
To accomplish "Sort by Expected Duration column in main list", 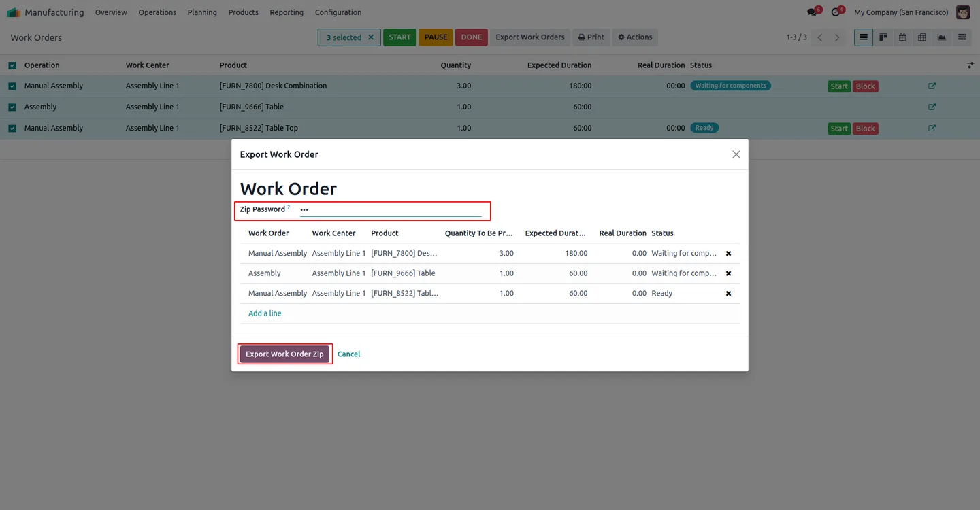I will coord(559,65).
